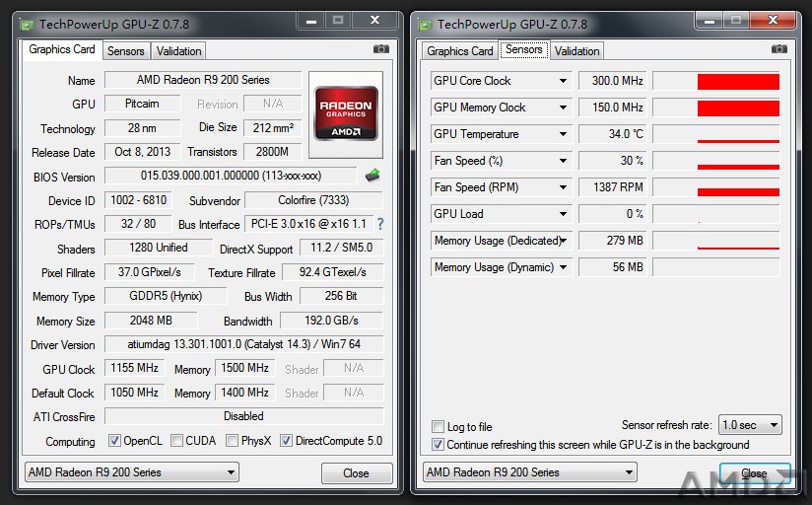Click ATI CrossFire Disabled field

[x=244, y=416]
